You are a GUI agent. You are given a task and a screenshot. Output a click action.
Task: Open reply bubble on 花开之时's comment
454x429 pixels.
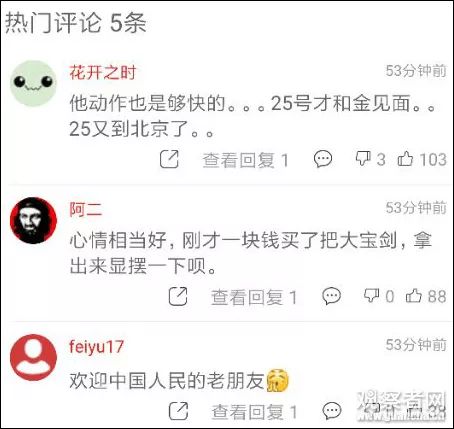click(x=323, y=159)
